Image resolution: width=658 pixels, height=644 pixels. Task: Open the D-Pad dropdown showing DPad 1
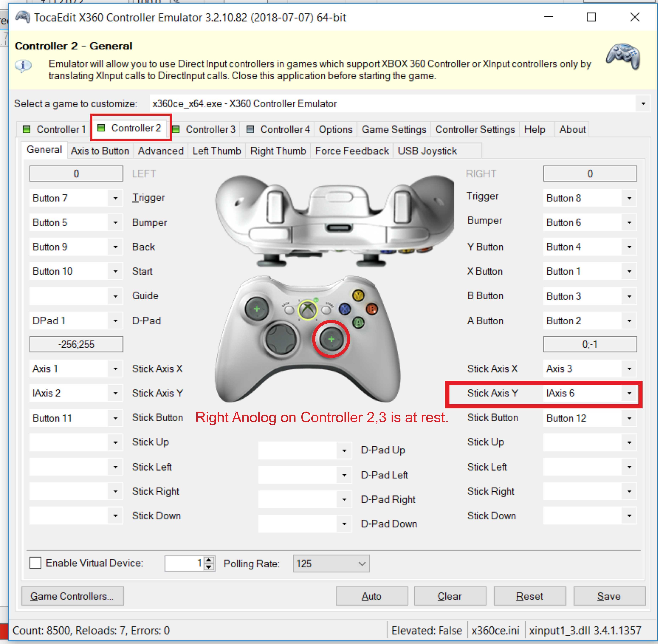[115, 321]
